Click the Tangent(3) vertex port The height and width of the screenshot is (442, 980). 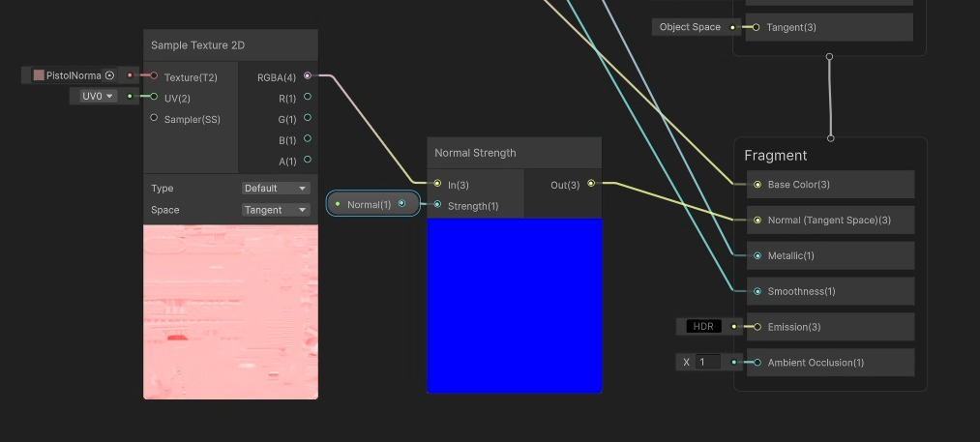[757, 27]
